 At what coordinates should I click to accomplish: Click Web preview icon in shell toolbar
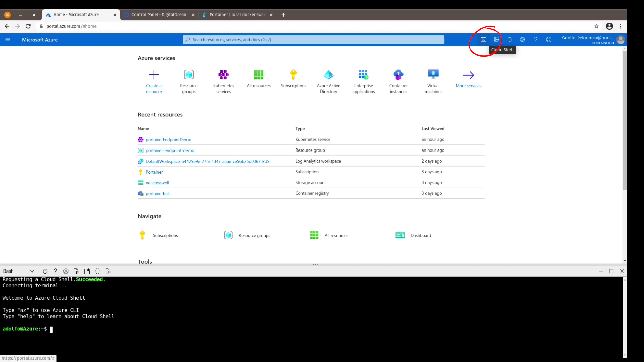108,271
